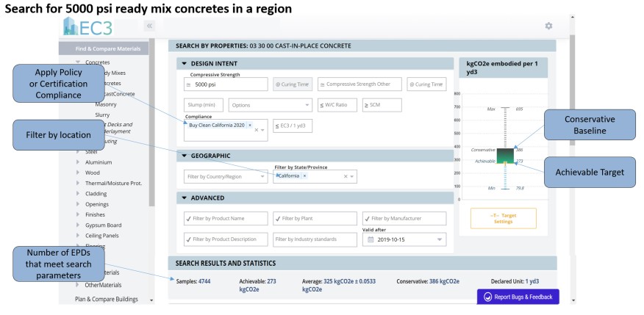This screenshot has height=315, width=644.
Task: Collapse the sidebar with double-chevron icon
Action: [149, 26]
